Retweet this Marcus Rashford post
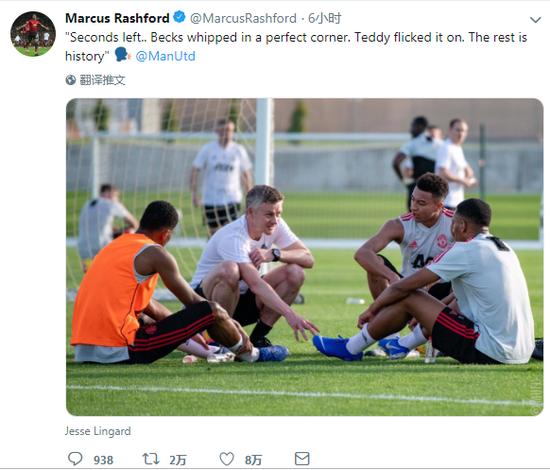This screenshot has width=550, height=470. (151, 458)
